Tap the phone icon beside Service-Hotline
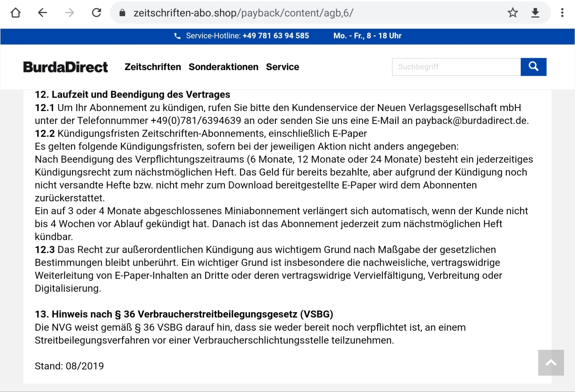The height and width of the screenshot is (392, 575). (x=177, y=36)
